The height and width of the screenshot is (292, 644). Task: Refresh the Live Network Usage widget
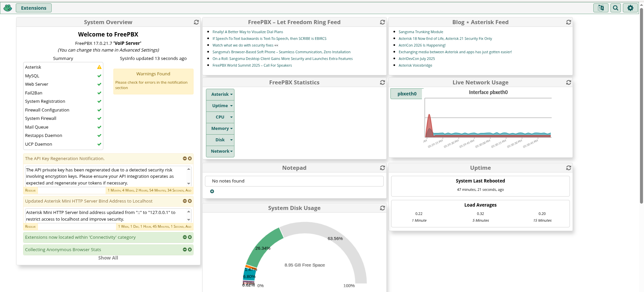569,82
